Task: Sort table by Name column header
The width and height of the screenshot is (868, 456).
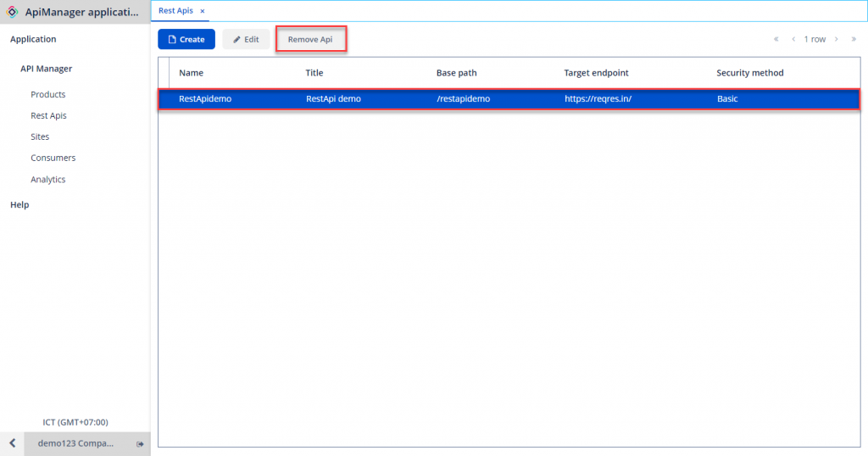Action: coord(191,73)
